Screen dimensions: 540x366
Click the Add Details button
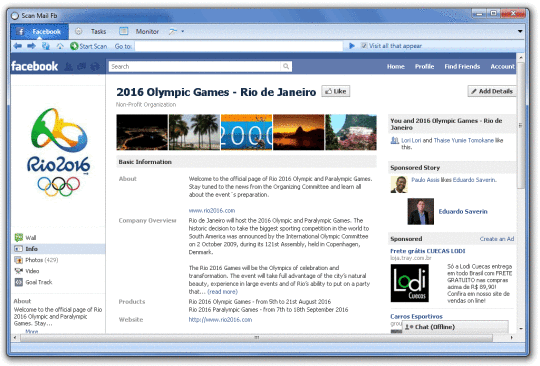point(492,91)
